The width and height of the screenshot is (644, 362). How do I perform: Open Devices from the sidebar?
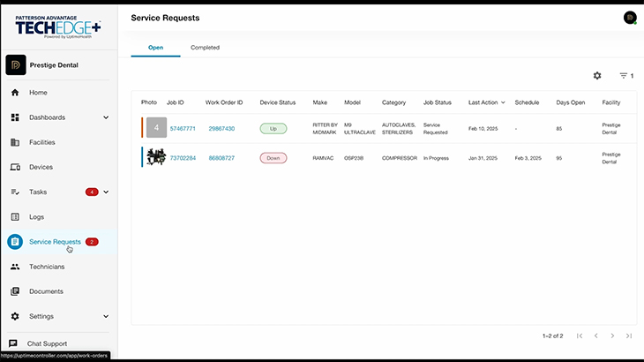41,167
